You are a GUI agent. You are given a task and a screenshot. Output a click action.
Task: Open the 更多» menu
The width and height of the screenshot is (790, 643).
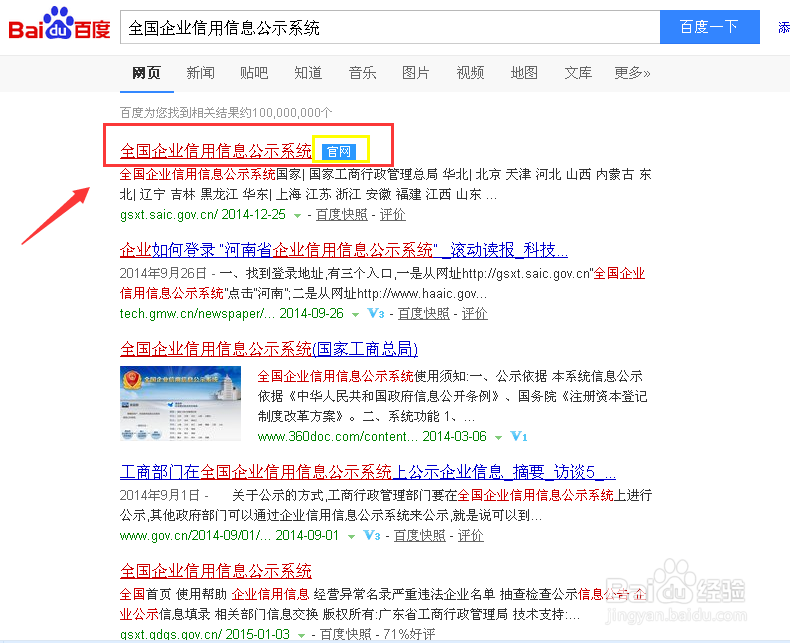coord(632,73)
